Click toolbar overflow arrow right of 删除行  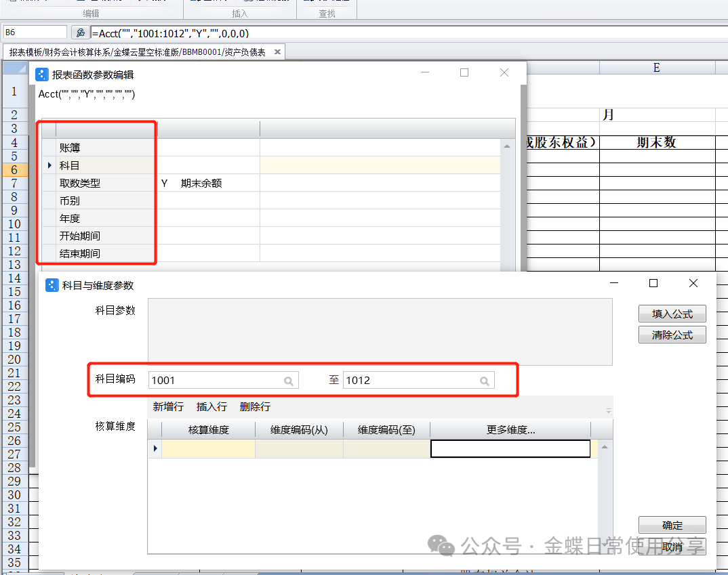point(608,410)
